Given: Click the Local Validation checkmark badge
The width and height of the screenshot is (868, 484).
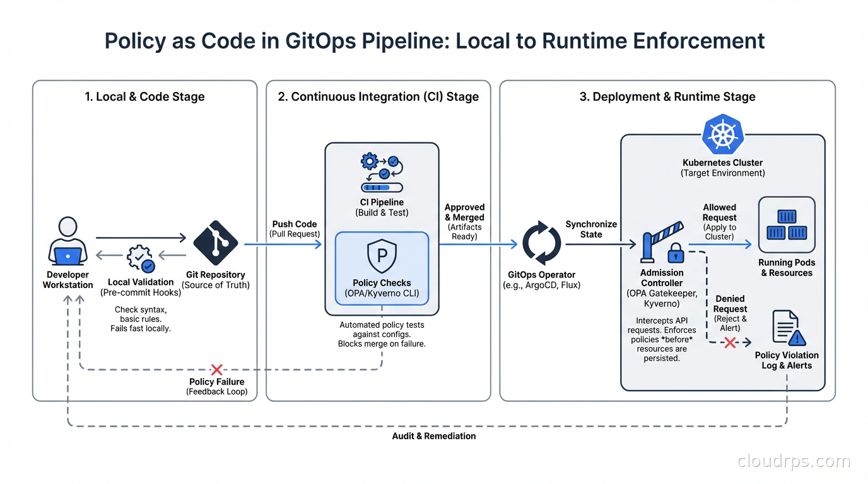Looking at the screenshot, I should point(140,258).
